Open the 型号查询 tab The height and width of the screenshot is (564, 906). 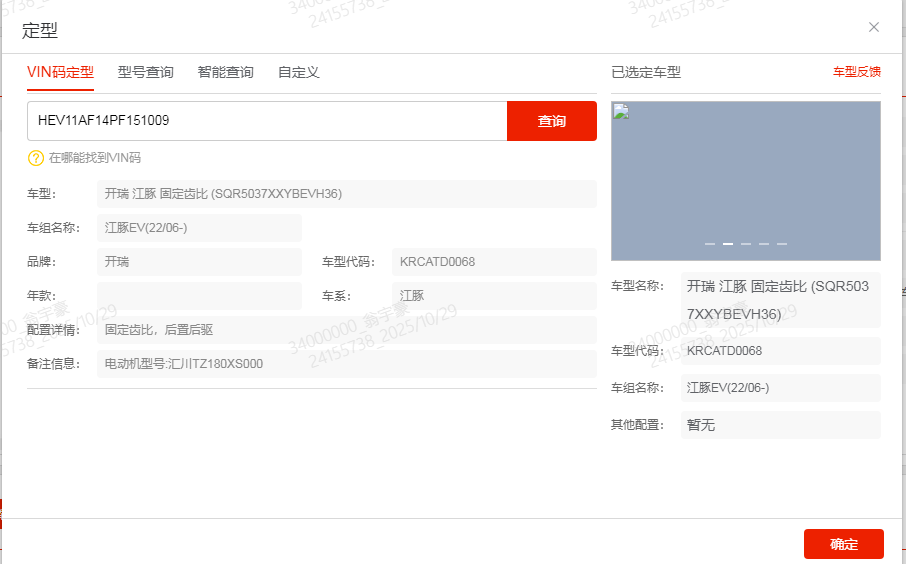[145, 72]
